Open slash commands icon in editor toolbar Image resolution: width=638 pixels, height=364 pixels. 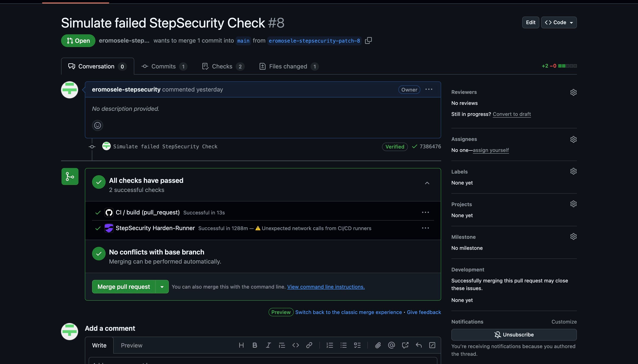[x=432, y=345]
